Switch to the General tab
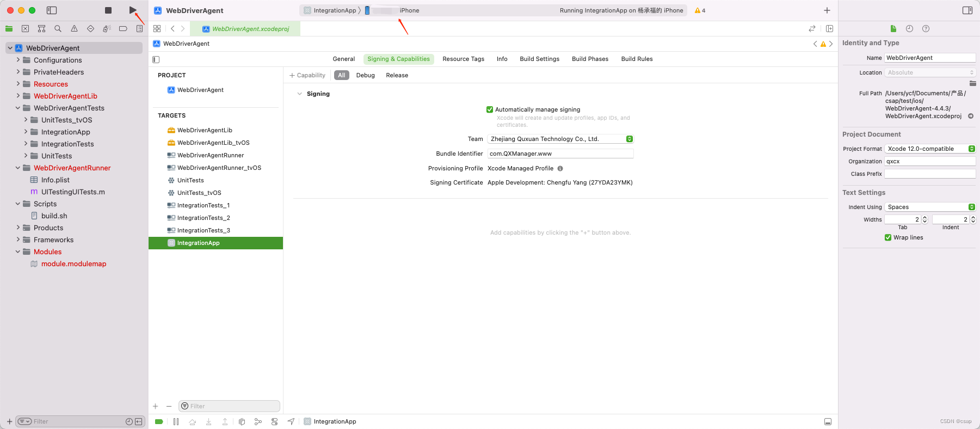The height and width of the screenshot is (429, 980). click(x=343, y=59)
